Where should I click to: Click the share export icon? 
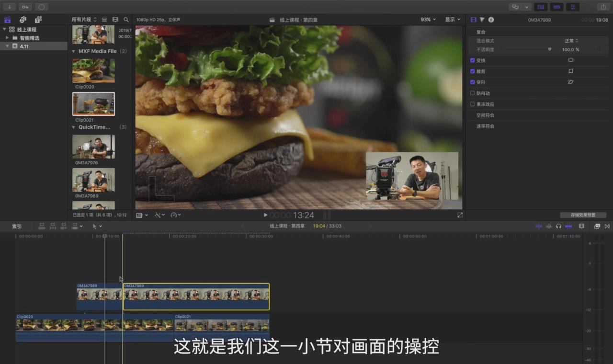(x=603, y=7)
